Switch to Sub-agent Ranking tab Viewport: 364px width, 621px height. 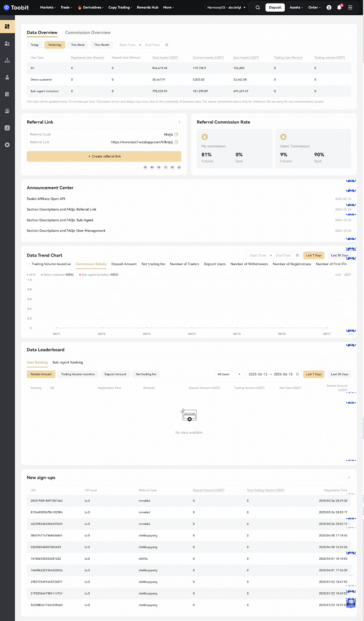68,363
